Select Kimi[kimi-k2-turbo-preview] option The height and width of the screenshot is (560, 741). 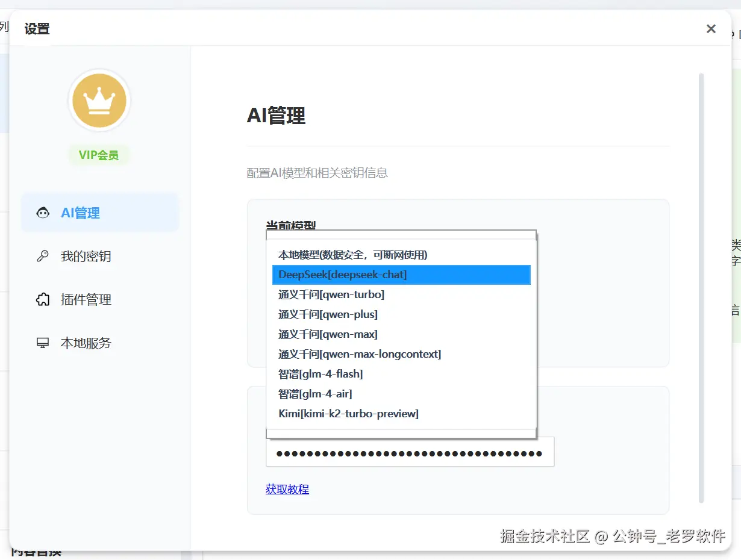(401, 414)
